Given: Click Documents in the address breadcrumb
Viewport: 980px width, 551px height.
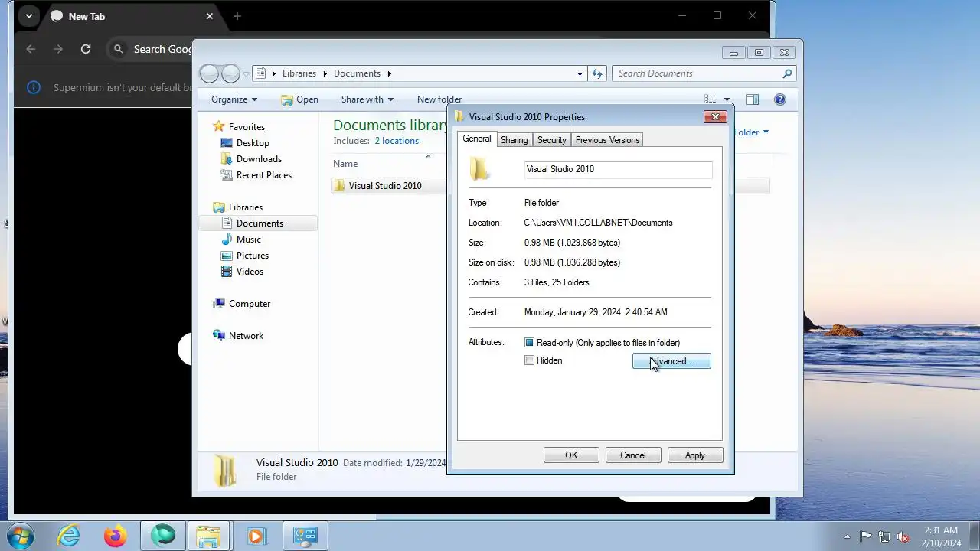Looking at the screenshot, I should click(x=357, y=73).
